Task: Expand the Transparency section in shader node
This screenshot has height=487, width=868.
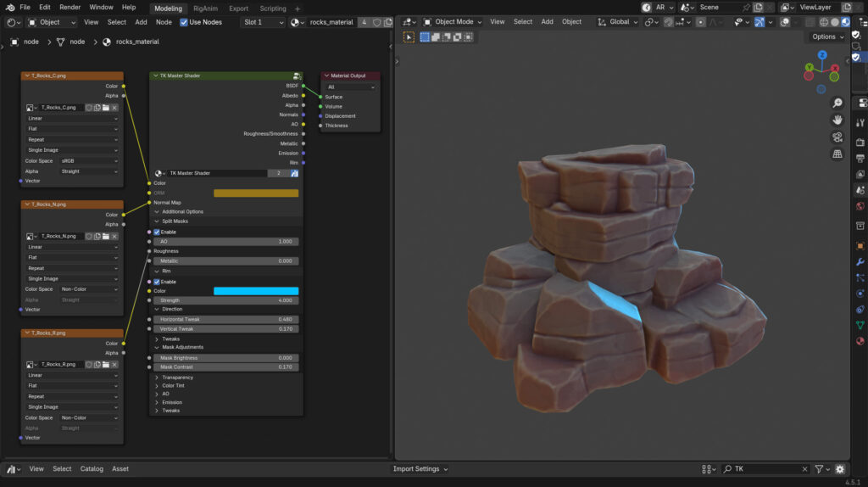Action: (177, 378)
